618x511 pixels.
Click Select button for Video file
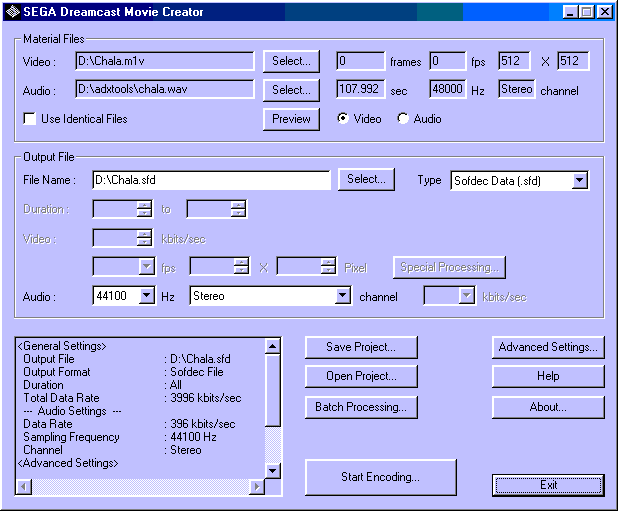pos(291,61)
